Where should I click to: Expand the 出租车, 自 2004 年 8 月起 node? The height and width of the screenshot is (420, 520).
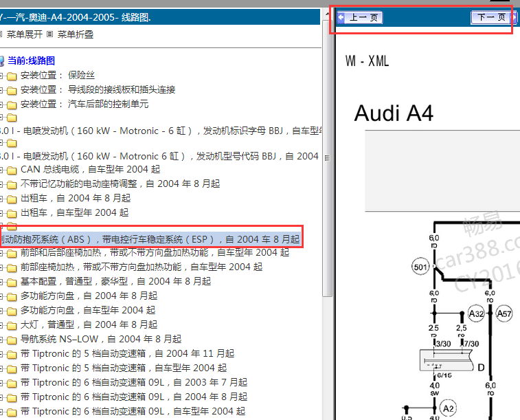1,199
